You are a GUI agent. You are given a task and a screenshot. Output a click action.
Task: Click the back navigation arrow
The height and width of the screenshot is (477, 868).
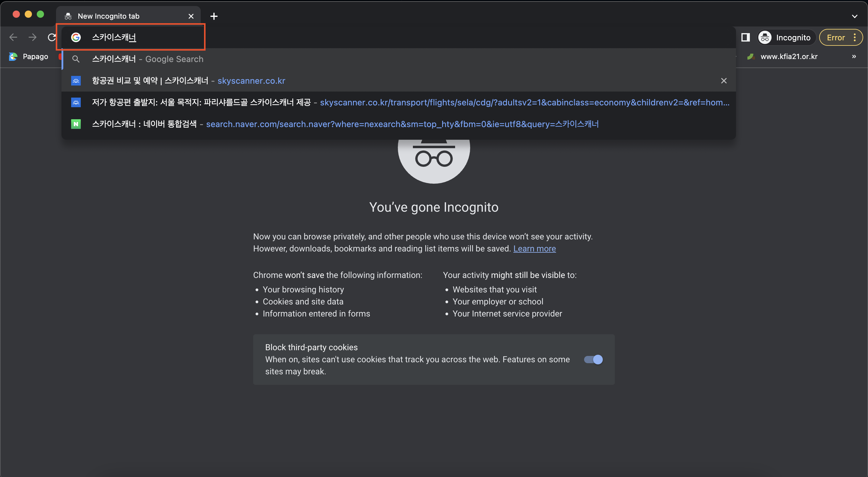tap(13, 37)
